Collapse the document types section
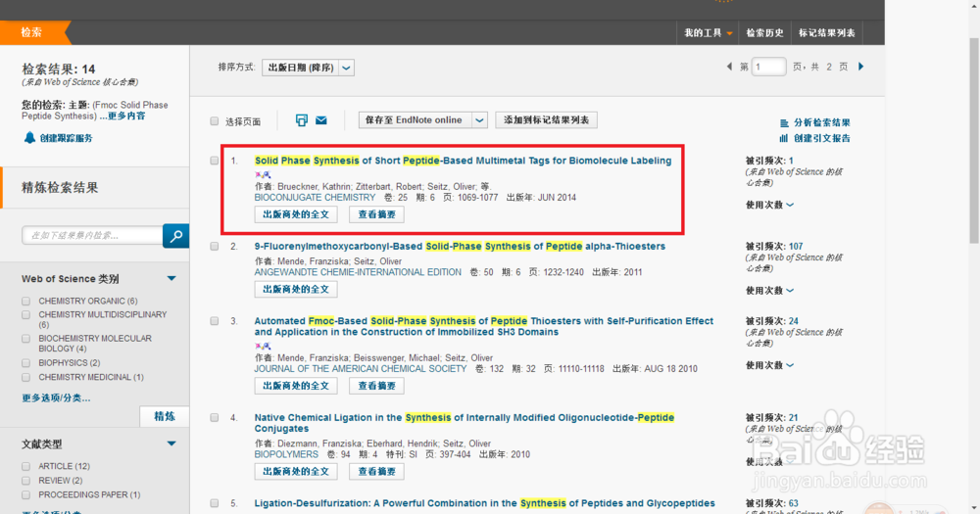Viewport: 980px width, 514px height. [x=171, y=444]
